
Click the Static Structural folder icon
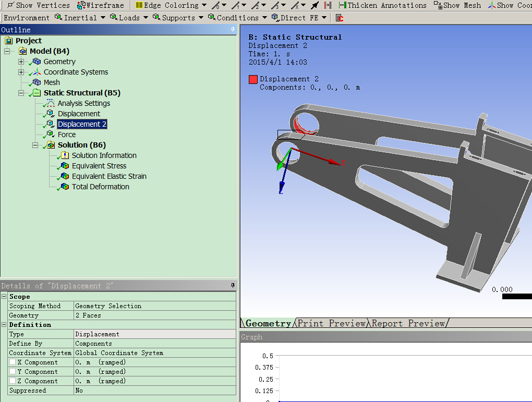(x=37, y=93)
